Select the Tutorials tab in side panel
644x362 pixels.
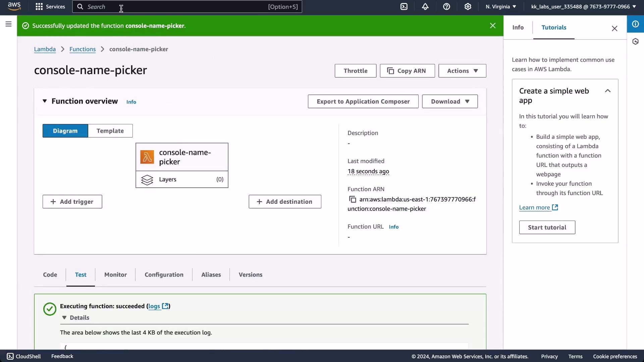coord(554,27)
